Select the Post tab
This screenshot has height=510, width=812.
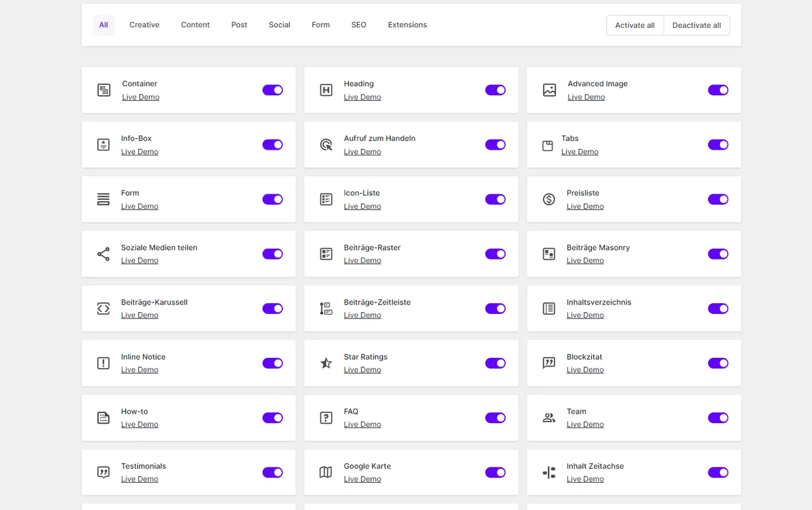click(239, 25)
